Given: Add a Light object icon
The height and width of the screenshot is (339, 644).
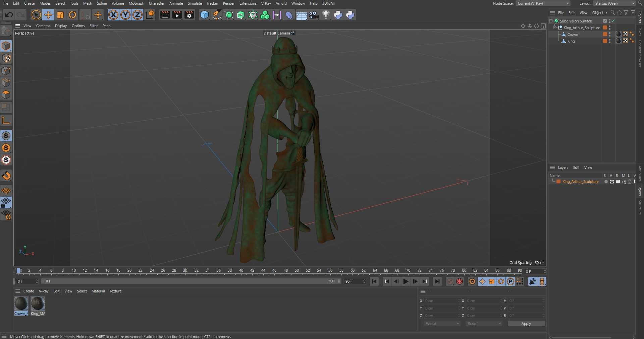Looking at the screenshot, I should pos(326,15).
